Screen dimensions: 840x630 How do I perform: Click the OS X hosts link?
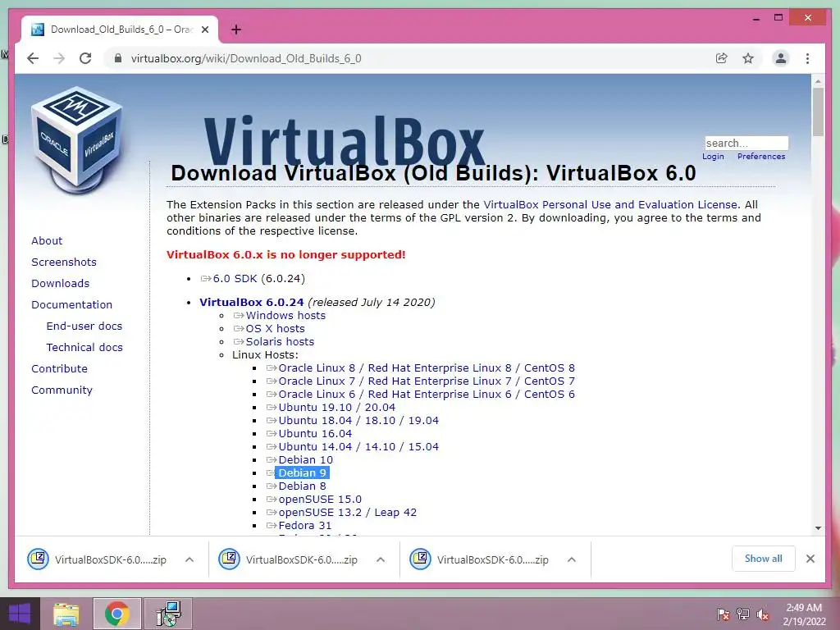pos(276,328)
